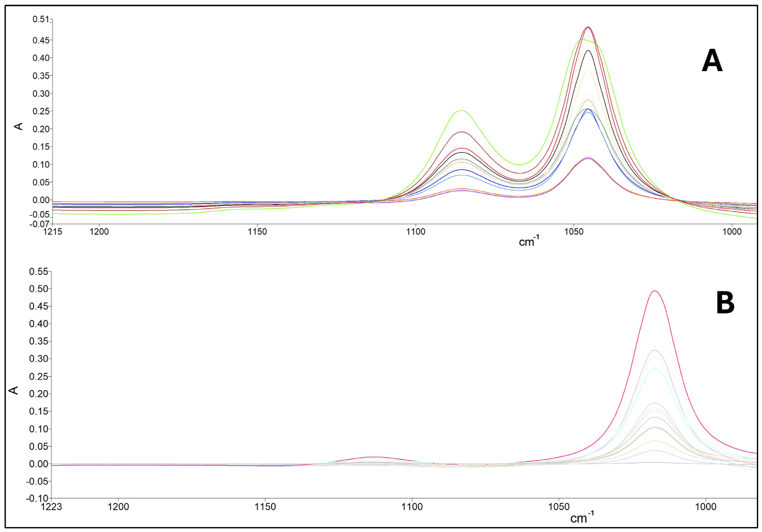Click the magenta curve's tall peak in panel B

tap(654, 291)
